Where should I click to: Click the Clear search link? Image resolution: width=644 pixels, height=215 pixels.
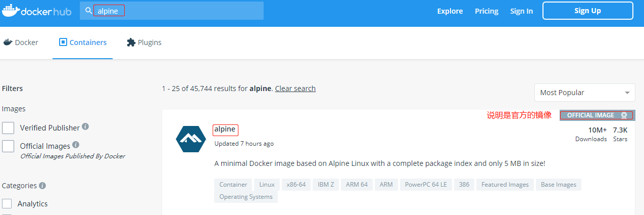(295, 89)
